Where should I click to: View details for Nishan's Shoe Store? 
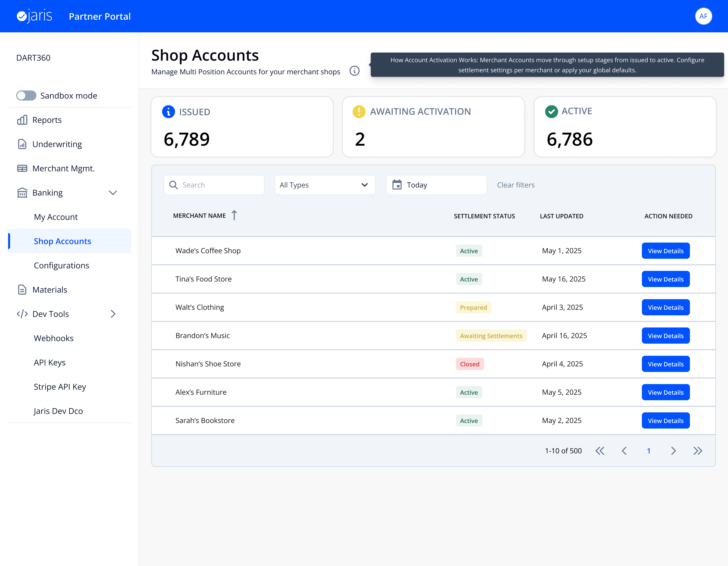pos(666,364)
